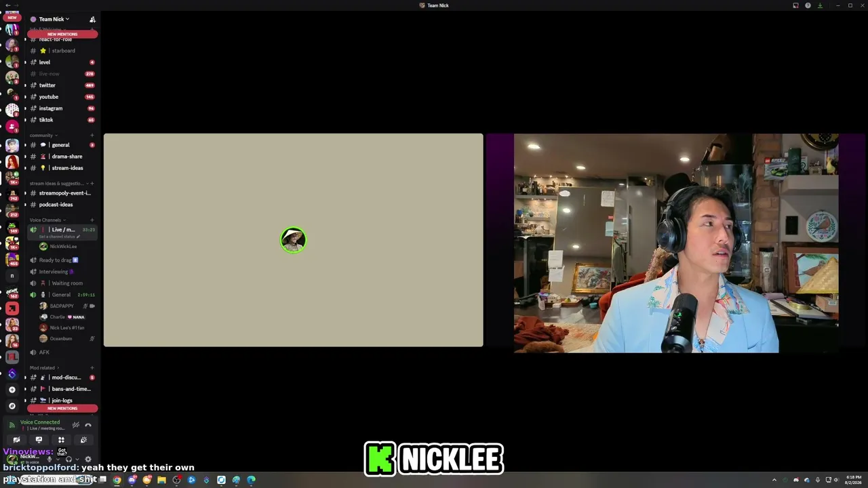Open user settings gear

(88, 460)
